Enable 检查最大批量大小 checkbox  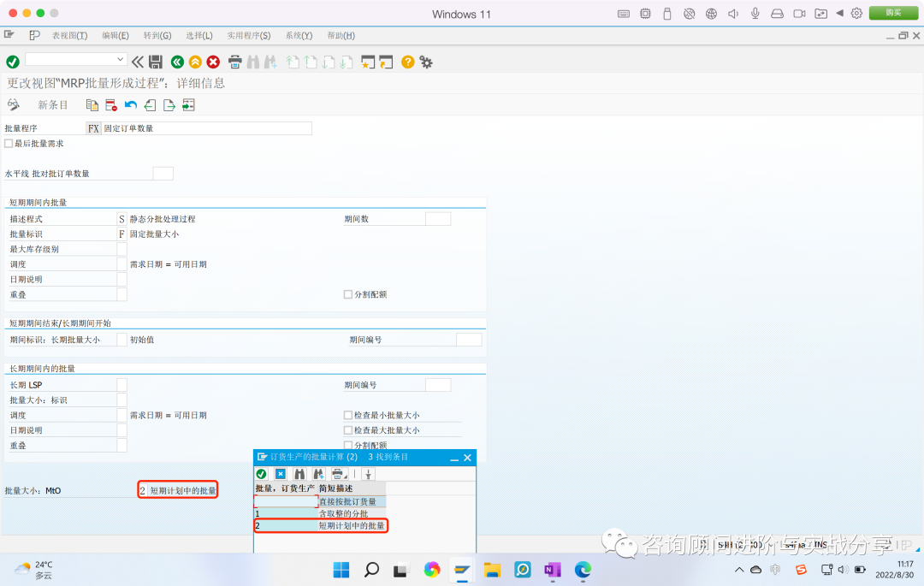pyautogui.click(x=347, y=430)
